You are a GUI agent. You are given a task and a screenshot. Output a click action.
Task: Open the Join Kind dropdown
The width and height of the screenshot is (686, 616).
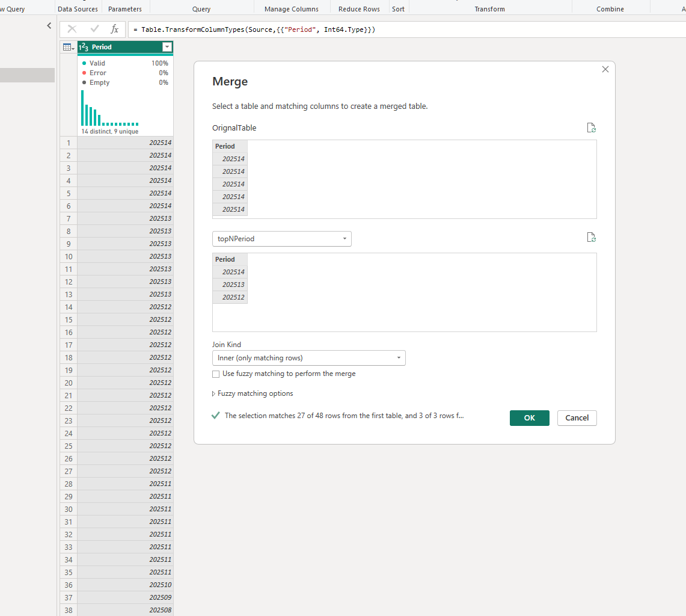point(309,358)
